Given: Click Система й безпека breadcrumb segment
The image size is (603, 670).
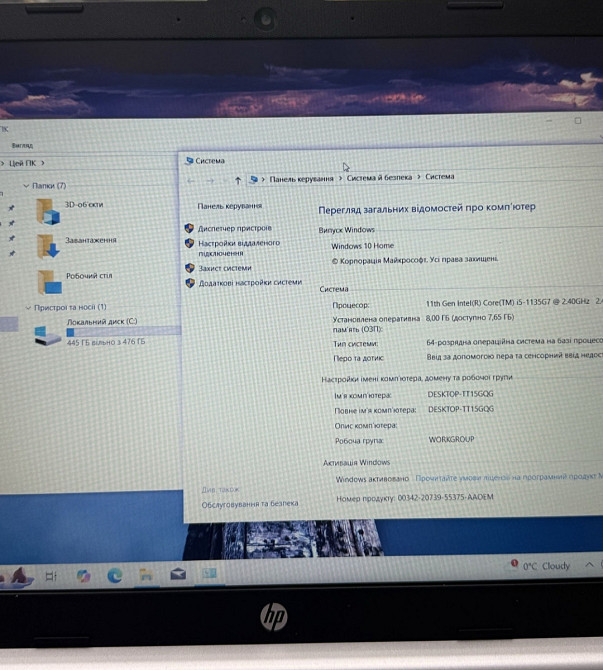Looking at the screenshot, I should 379,177.
